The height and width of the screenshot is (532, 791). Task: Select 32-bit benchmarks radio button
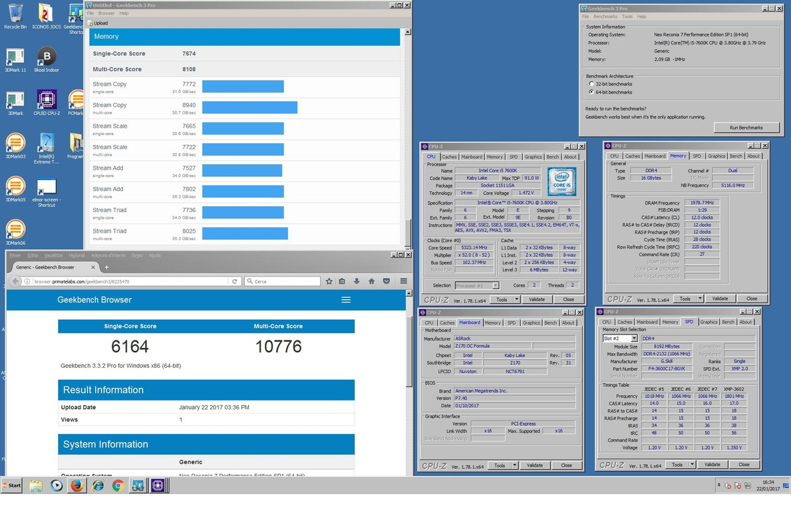(591, 84)
